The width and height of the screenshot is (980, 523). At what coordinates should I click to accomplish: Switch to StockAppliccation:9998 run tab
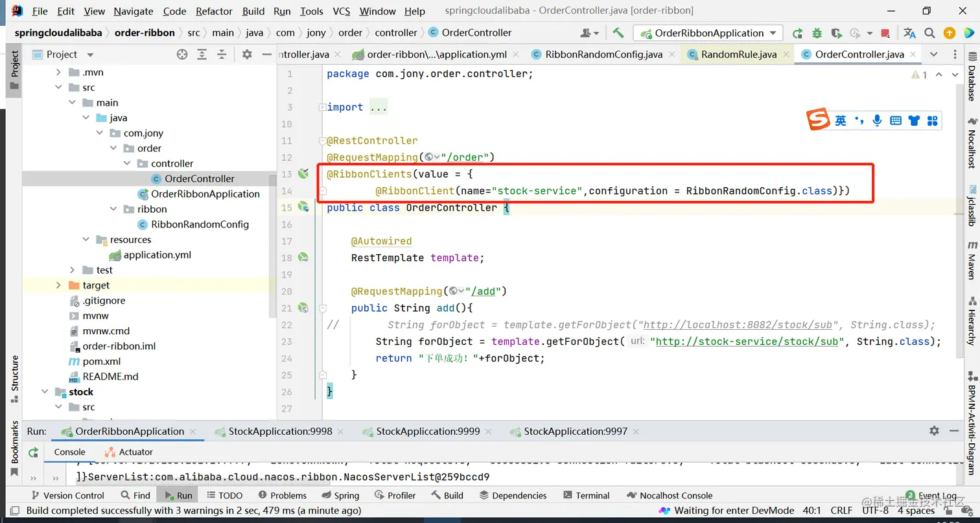281,431
